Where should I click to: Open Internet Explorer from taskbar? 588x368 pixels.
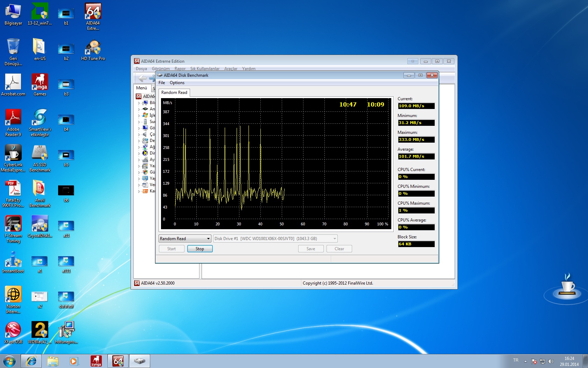click(x=31, y=361)
